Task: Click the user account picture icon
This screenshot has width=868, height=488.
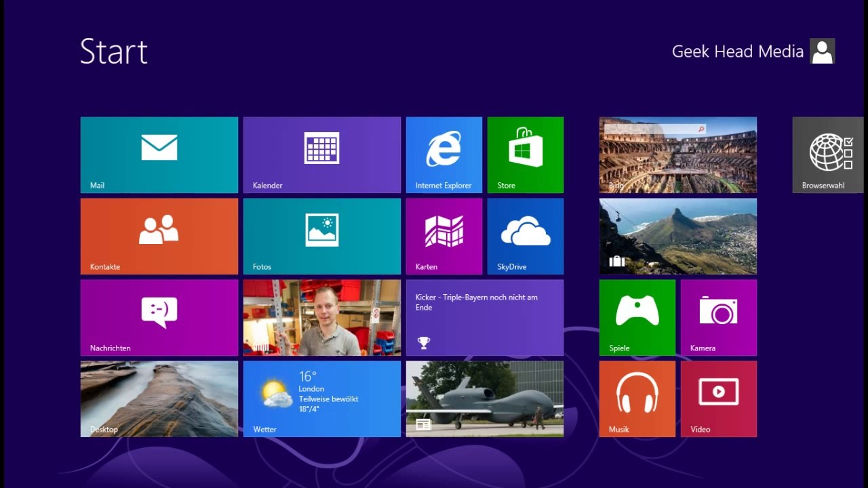Action: (x=823, y=51)
